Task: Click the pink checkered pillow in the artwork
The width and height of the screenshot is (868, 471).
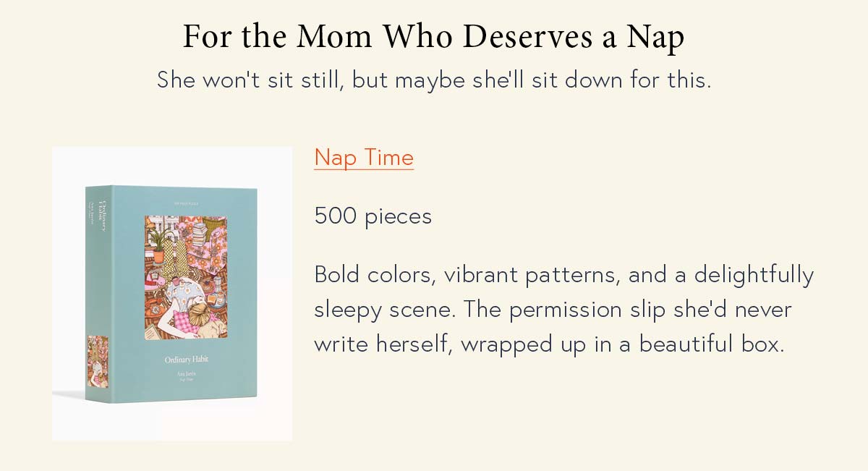Action: point(185,321)
